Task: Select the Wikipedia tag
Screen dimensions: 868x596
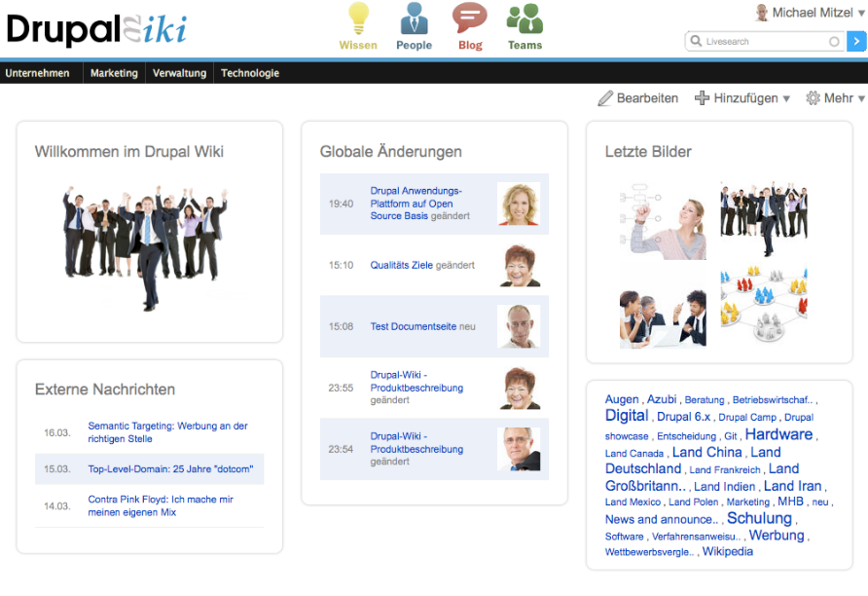Action: tap(728, 551)
